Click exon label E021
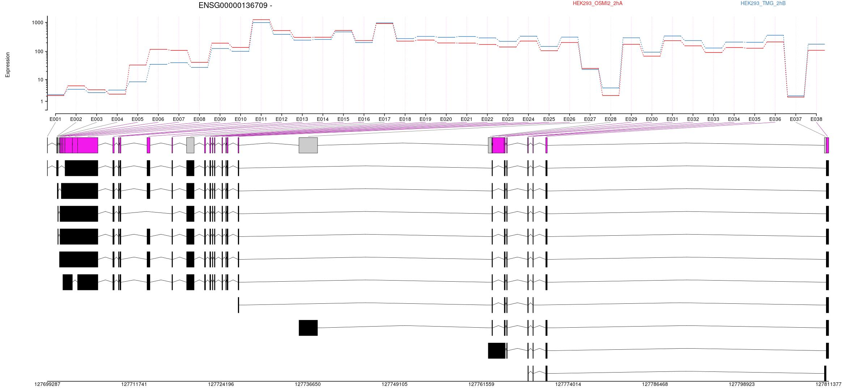The height and width of the screenshot is (391, 868). 467,119
